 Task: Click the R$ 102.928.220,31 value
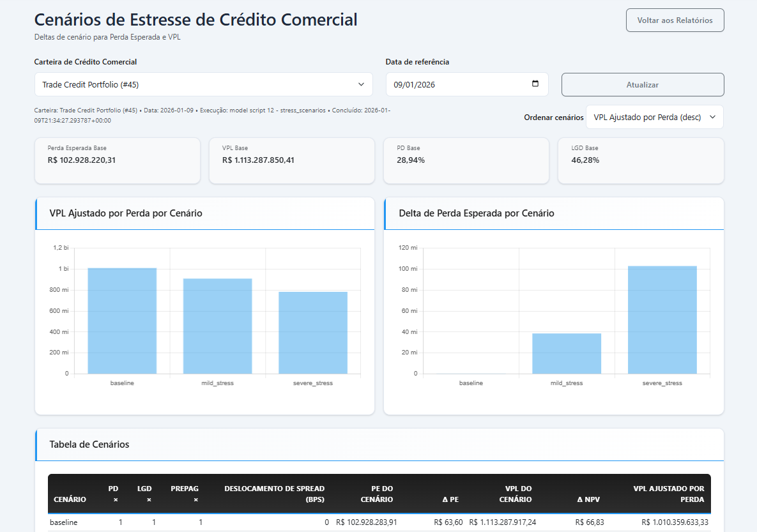tap(82, 160)
